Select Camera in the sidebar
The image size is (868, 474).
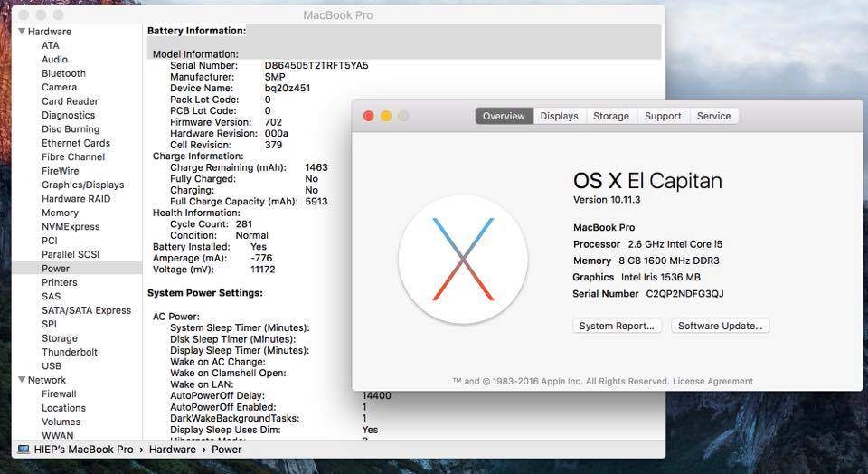coord(60,87)
